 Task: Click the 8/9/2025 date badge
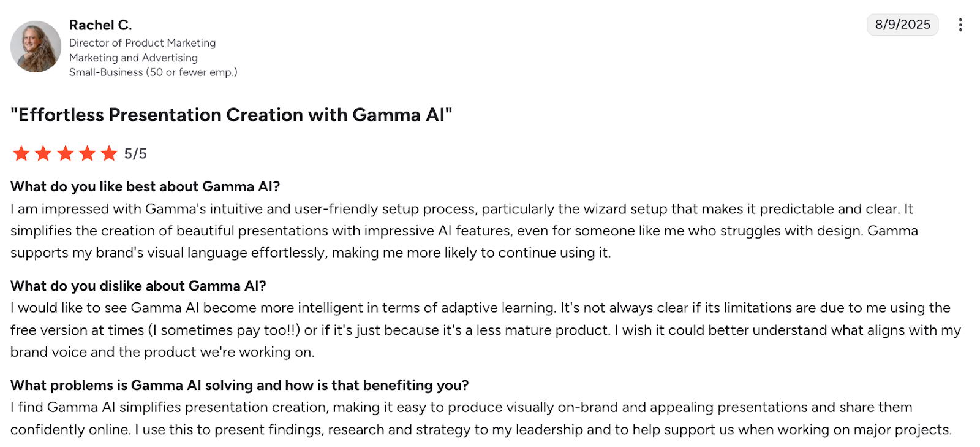click(902, 25)
